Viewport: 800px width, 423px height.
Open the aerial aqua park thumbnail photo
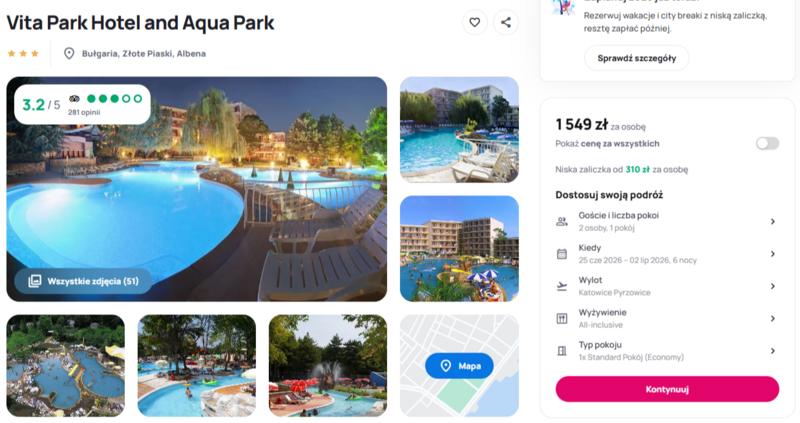[x=65, y=365]
